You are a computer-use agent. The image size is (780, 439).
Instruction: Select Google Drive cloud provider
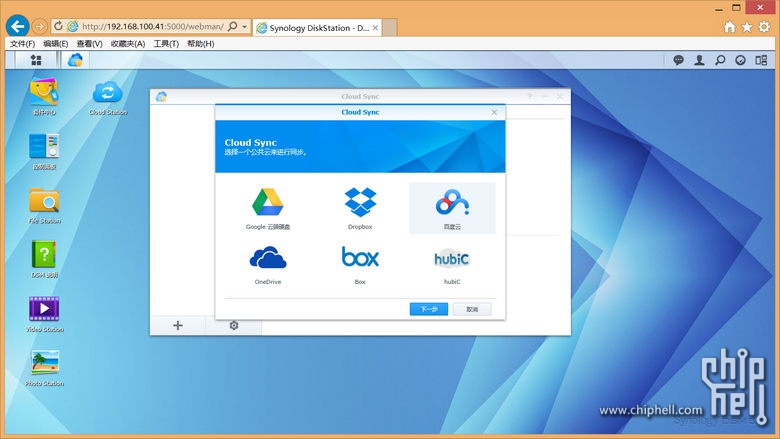pyautogui.click(x=268, y=208)
